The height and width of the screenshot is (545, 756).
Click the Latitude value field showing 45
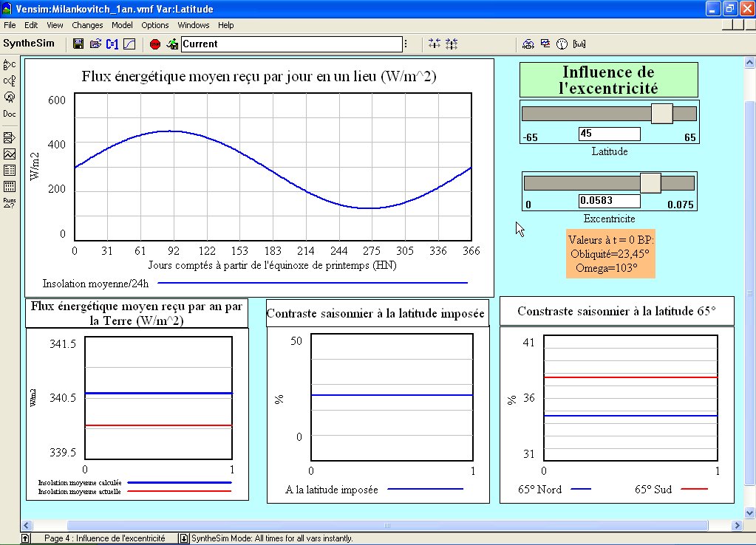[609, 134]
